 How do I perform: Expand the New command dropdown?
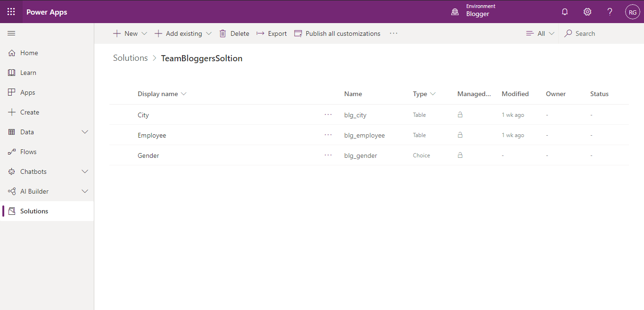[144, 33]
